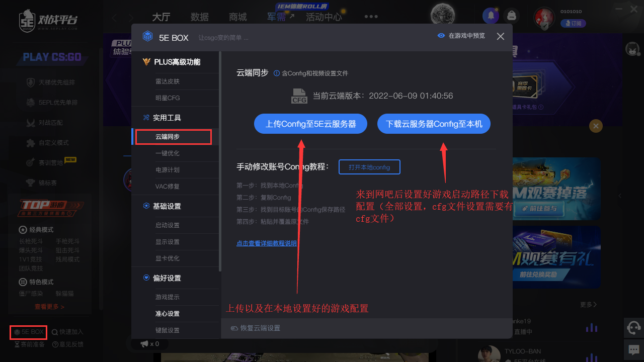Click the 5E BOX cube logo icon
This screenshot has width=644, height=362.
point(147,36)
